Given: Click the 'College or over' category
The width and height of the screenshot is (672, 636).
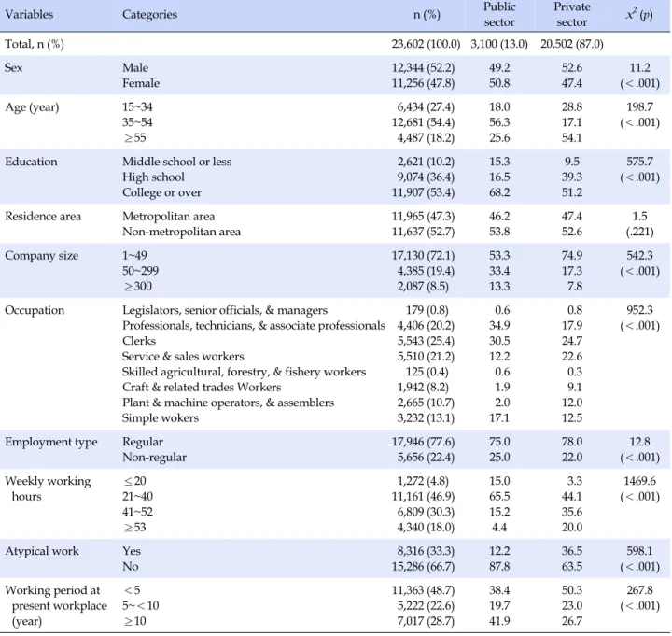Looking at the screenshot, I should pos(161,192).
